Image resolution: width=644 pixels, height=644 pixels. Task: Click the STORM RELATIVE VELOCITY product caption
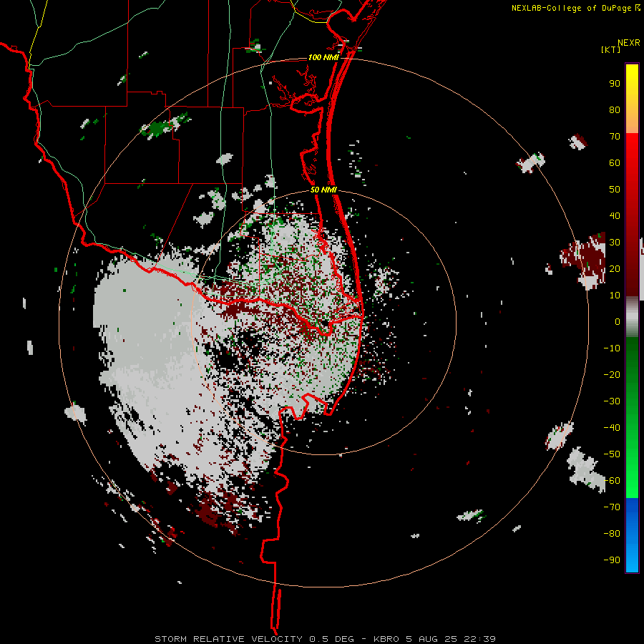(x=228, y=639)
